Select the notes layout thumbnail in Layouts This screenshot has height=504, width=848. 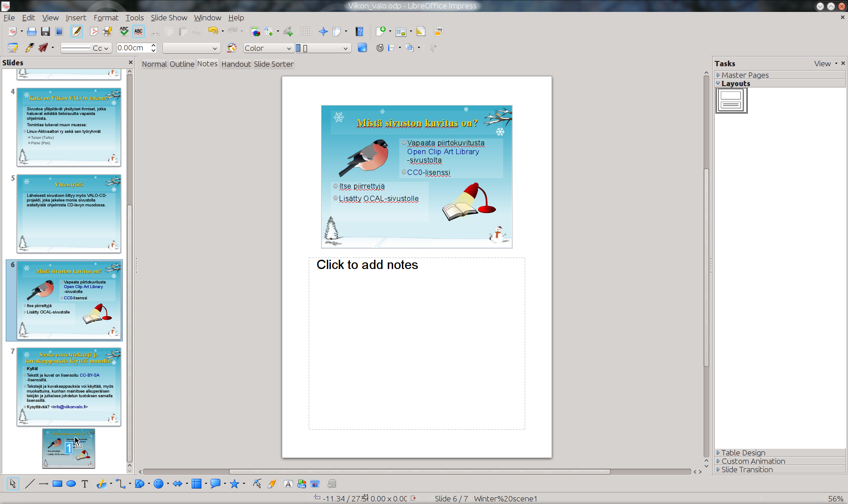point(731,100)
